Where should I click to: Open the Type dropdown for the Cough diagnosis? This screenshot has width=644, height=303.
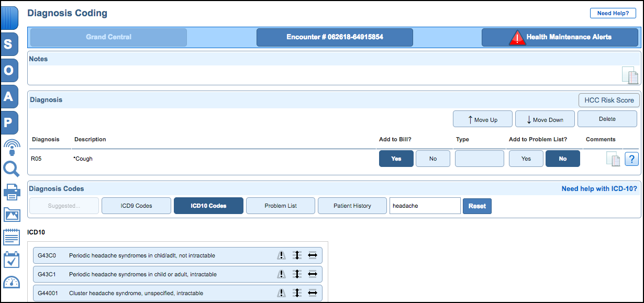coord(479,159)
